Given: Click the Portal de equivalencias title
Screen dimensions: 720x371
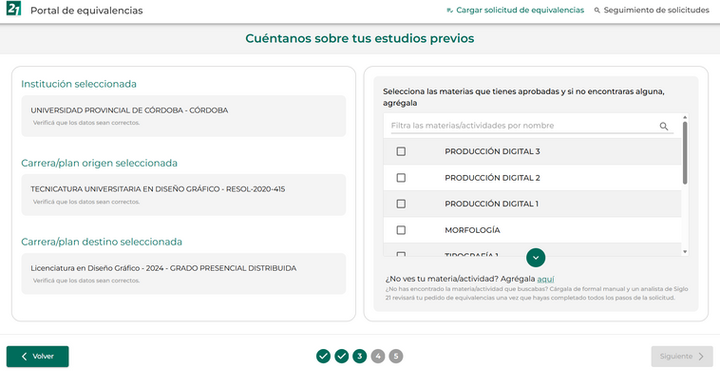Looking at the screenshot, I should (86, 10).
